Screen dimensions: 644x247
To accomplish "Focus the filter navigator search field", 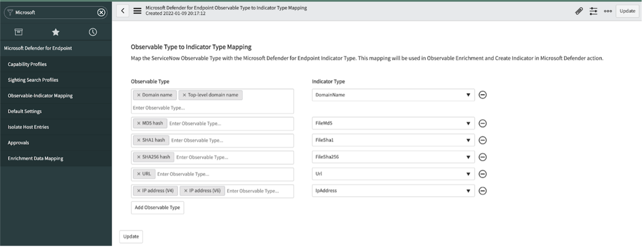I will [x=55, y=13].
